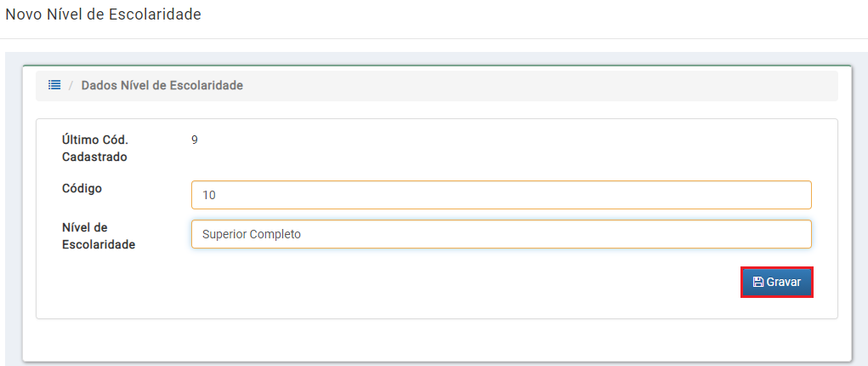Viewport: 868px width, 366px height.
Task: Click the Código field label
Action: coord(82,189)
